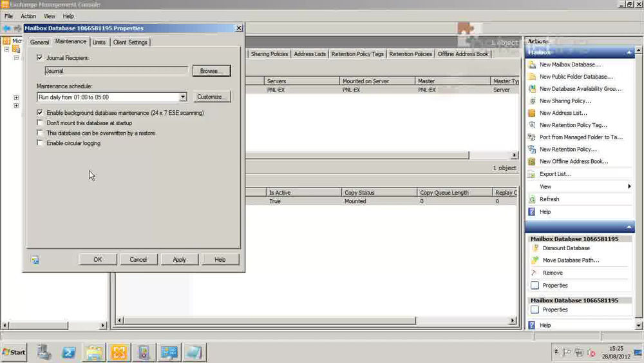The height and width of the screenshot is (363, 644).
Task: Click the back arrow toolbar icon
Action: coord(7,28)
